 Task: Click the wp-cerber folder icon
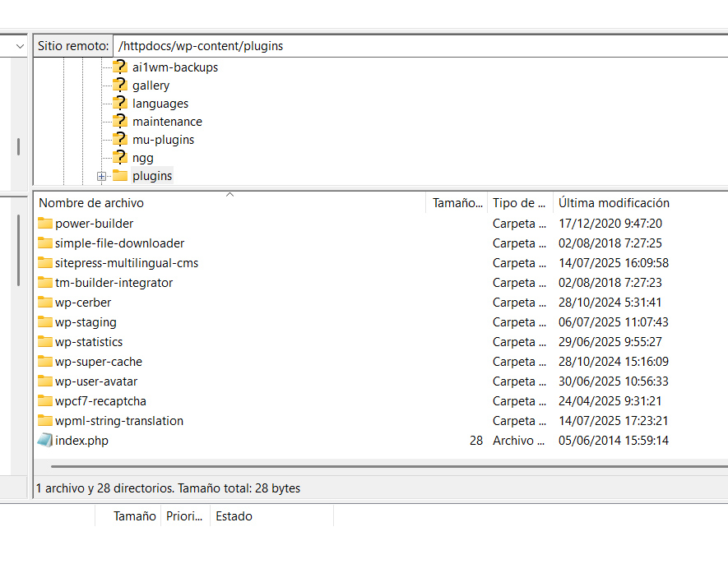tap(45, 303)
